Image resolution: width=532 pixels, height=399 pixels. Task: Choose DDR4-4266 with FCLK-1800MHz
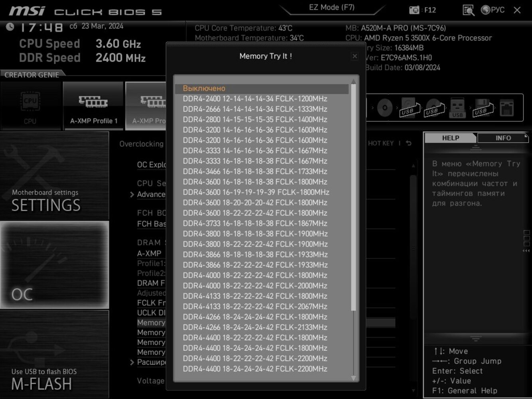pos(262,317)
